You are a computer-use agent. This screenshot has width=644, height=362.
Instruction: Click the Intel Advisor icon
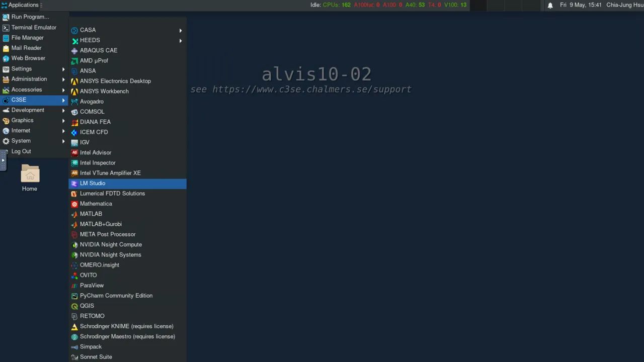point(74,153)
